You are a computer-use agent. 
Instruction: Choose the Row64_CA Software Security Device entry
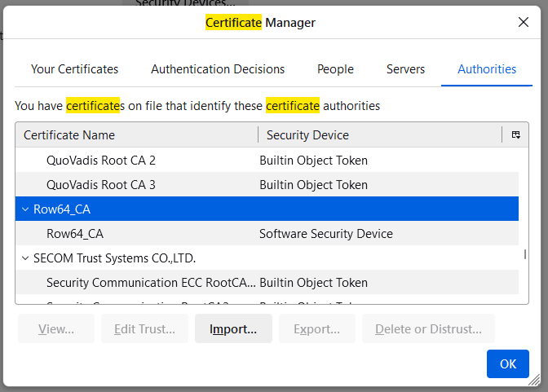75,234
